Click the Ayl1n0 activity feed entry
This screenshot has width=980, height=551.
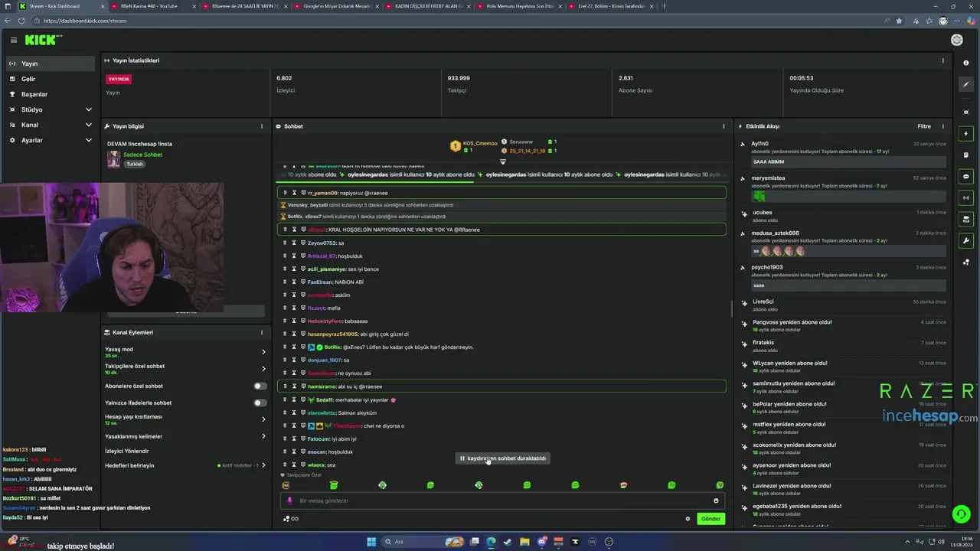[x=843, y=153]
